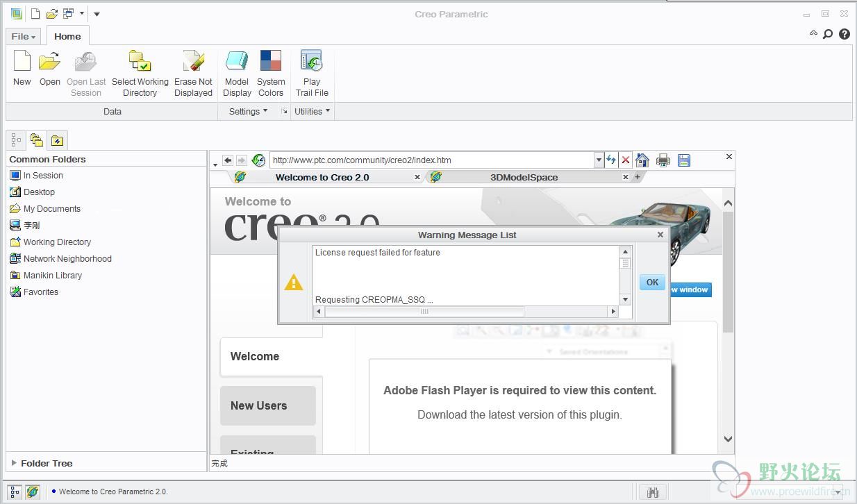Screen dimensions: 857x504
Task: Click the browser URL address field
Action: coord(432,160)
